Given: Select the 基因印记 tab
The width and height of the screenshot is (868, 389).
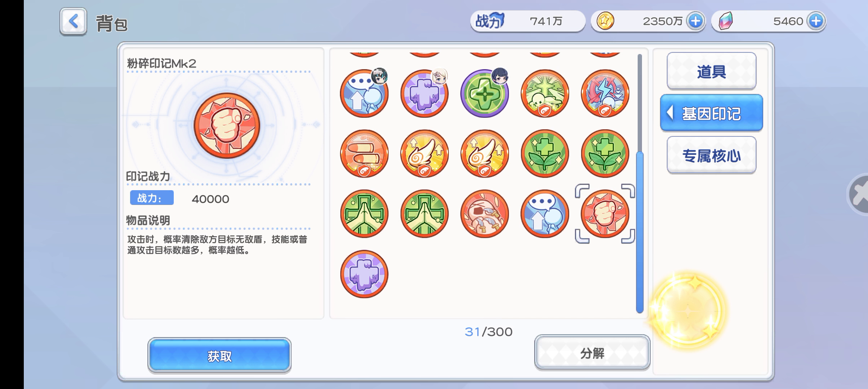Looking at the screenshot, I should click(711, 113).
